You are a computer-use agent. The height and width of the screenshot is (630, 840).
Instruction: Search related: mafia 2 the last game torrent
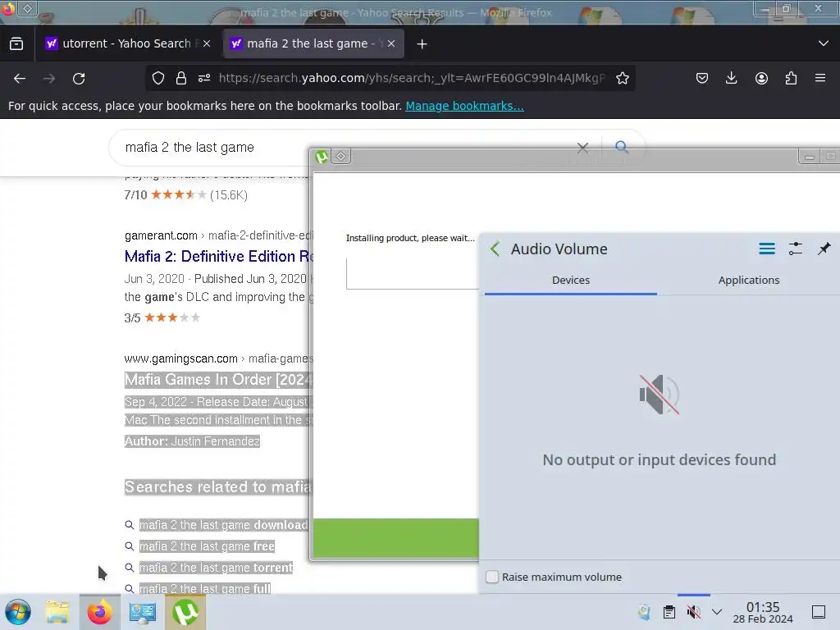point(216,568)
